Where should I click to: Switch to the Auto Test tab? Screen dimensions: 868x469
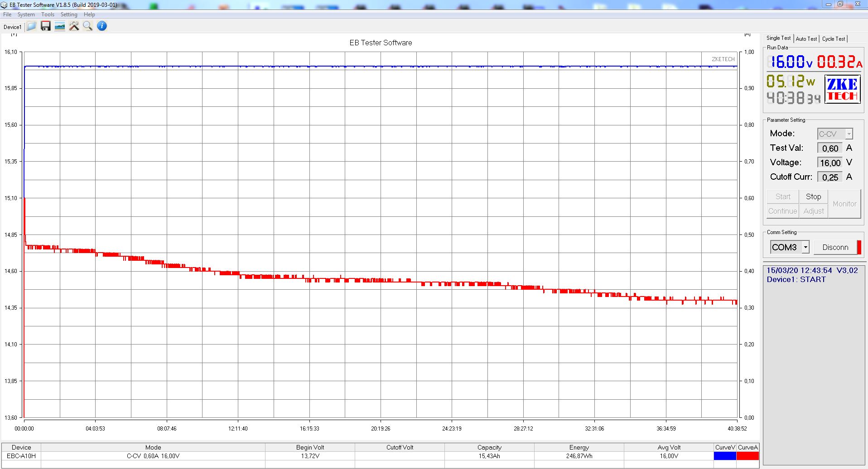(x=806, y=39)
